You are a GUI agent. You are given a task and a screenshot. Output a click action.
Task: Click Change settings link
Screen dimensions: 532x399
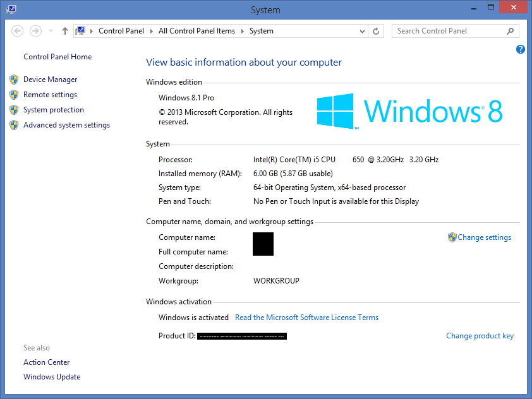click(484, 237)
